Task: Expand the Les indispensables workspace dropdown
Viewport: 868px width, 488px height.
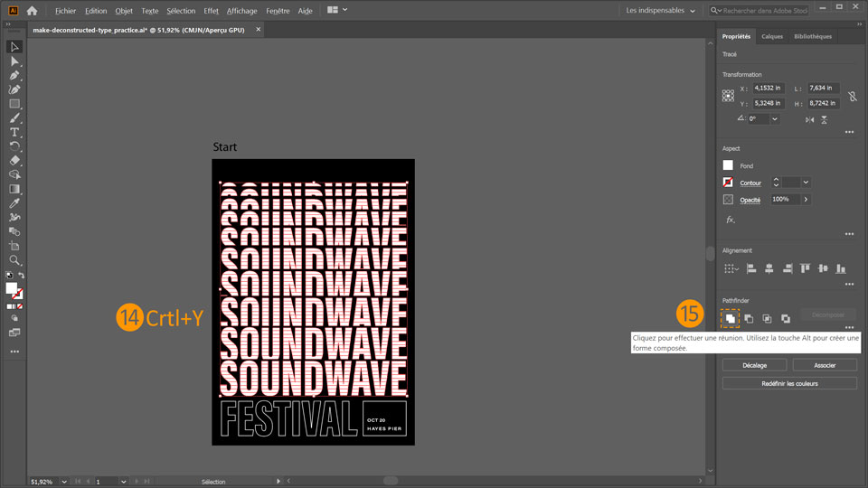Action: [693, 11]
